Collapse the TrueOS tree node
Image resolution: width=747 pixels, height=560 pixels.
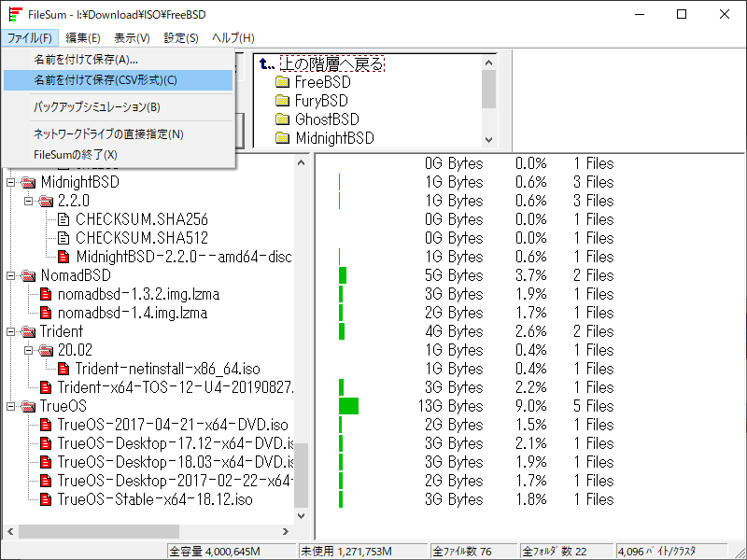click(x=10, y=406)
